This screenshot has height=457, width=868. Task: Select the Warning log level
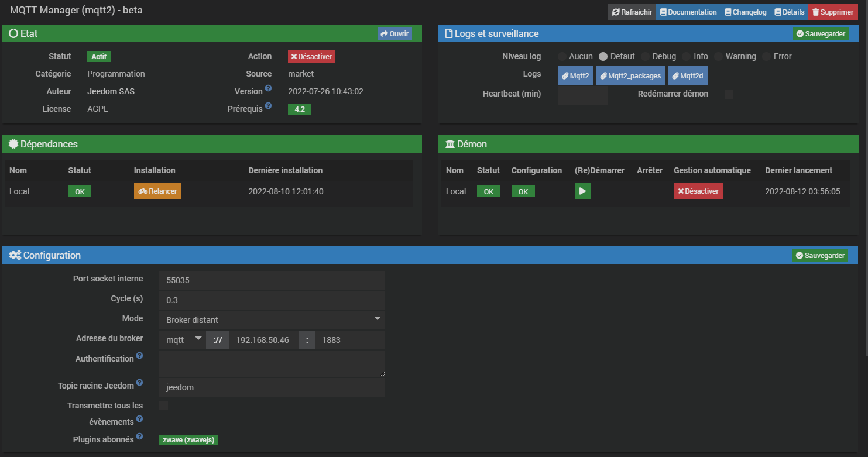(x=719, y=57)
